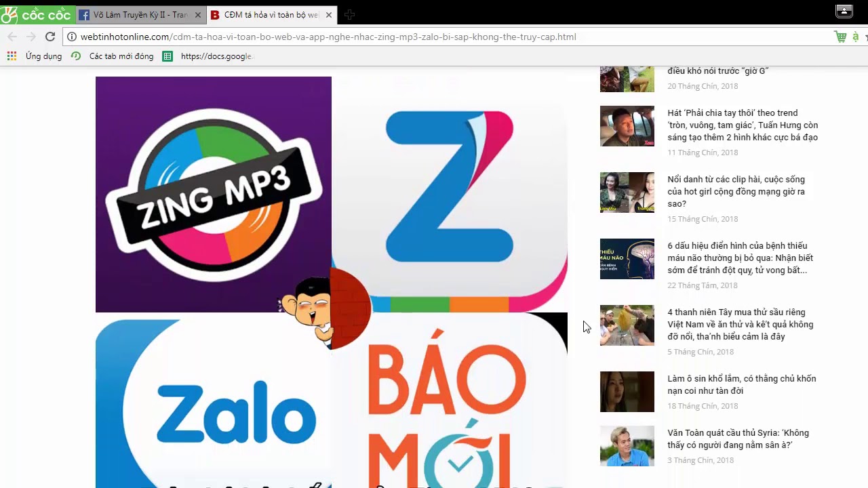Open Văn Toàn quát cầu thủ Syria article
The width and height of the screenshot is (868, 488).
pyautogui.click(x=738, y=439)
